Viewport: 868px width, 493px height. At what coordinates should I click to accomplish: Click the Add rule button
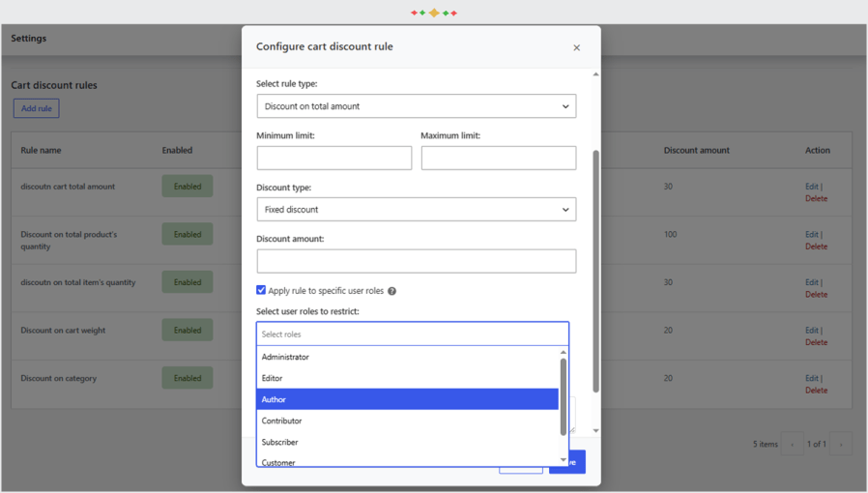[37, 108]
